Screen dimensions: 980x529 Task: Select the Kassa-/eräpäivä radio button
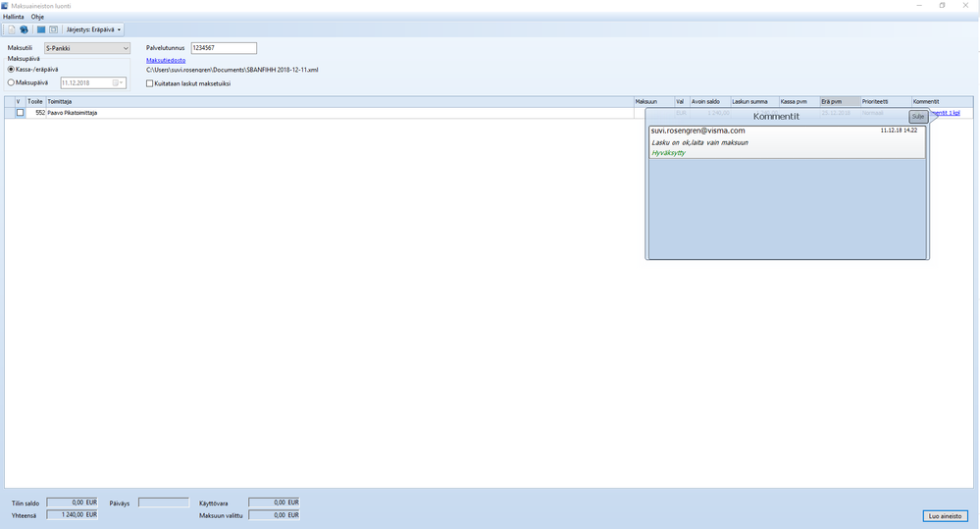coord(11,70)
